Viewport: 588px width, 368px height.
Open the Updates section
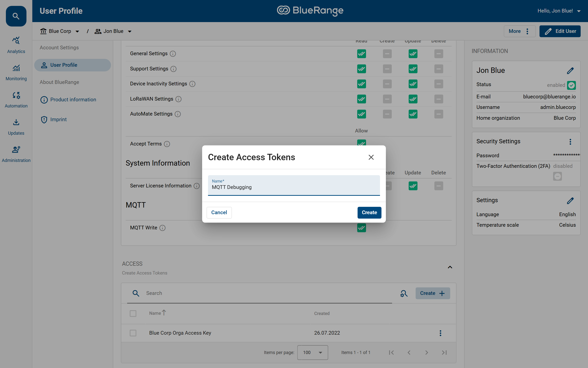point(16,127)
